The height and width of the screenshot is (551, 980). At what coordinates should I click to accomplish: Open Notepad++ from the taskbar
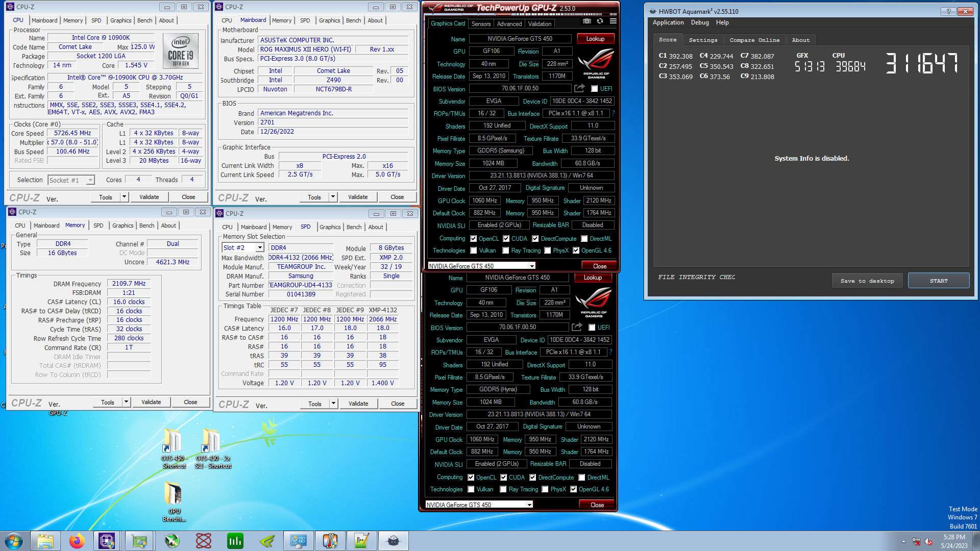tap(362, 541)
